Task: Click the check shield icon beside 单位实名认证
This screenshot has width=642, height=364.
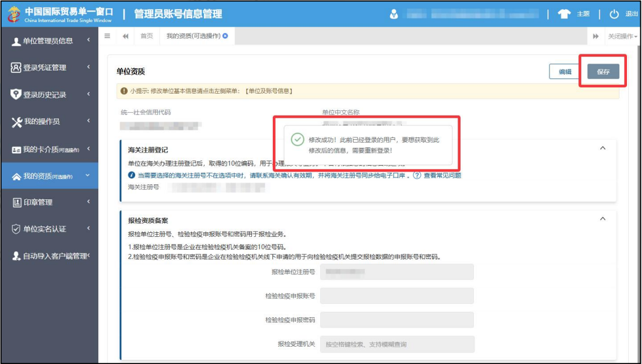Action: click(16, 229)
